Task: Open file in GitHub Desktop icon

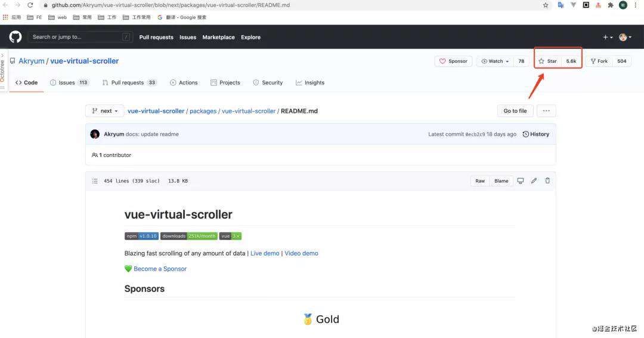Action: [521, 181]
